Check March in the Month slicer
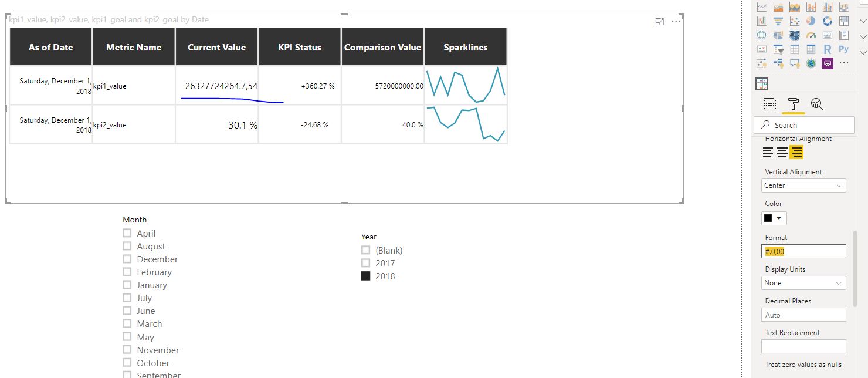Image resolution: width=868 pixels, height=378 pixels. pos(127,323)
